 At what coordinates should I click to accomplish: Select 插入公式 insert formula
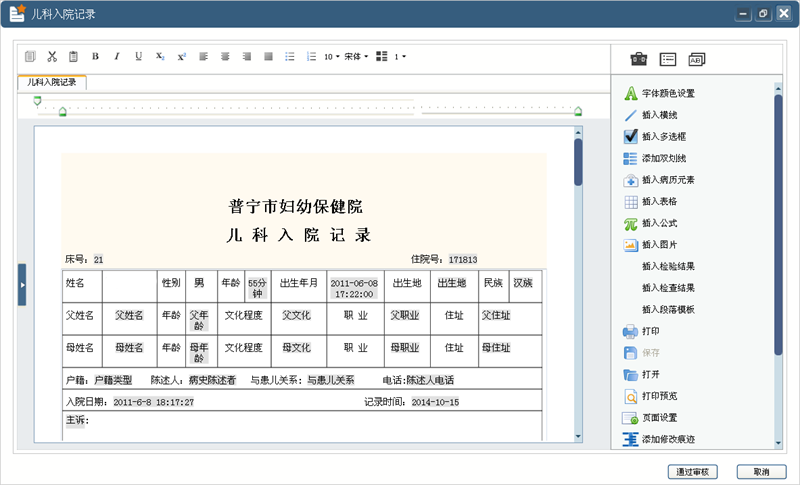651,223
